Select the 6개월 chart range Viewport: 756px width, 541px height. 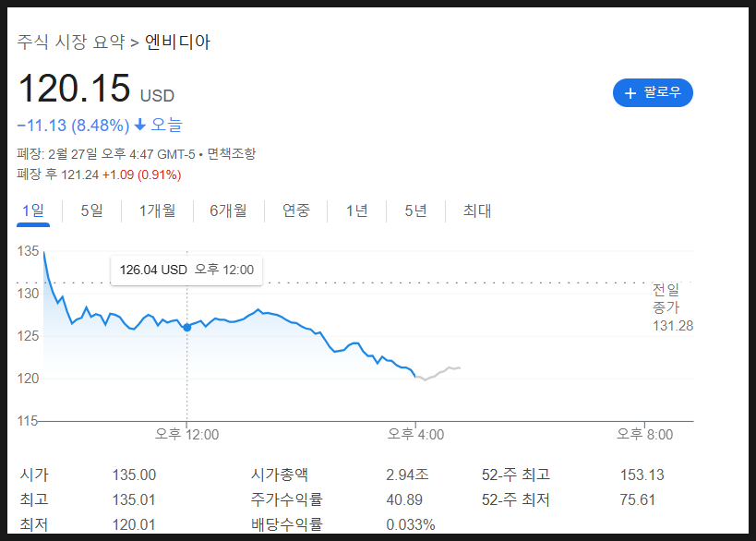click(228, 210)
